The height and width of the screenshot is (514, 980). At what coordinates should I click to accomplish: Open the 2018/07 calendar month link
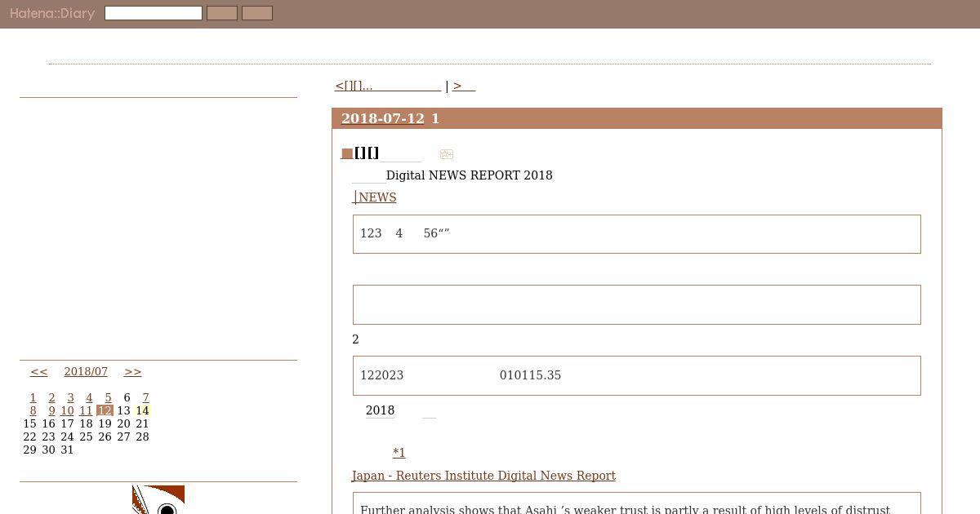pos(86,371)
